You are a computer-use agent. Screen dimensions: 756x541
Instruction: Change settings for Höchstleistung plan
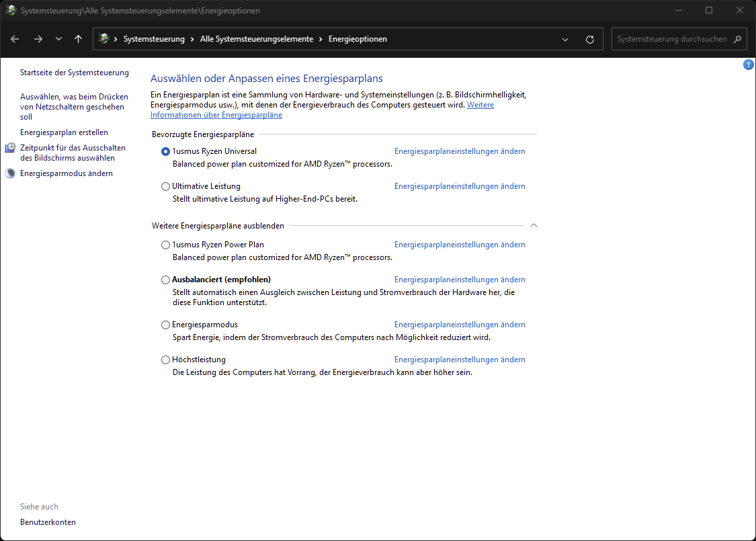point(460,360)
